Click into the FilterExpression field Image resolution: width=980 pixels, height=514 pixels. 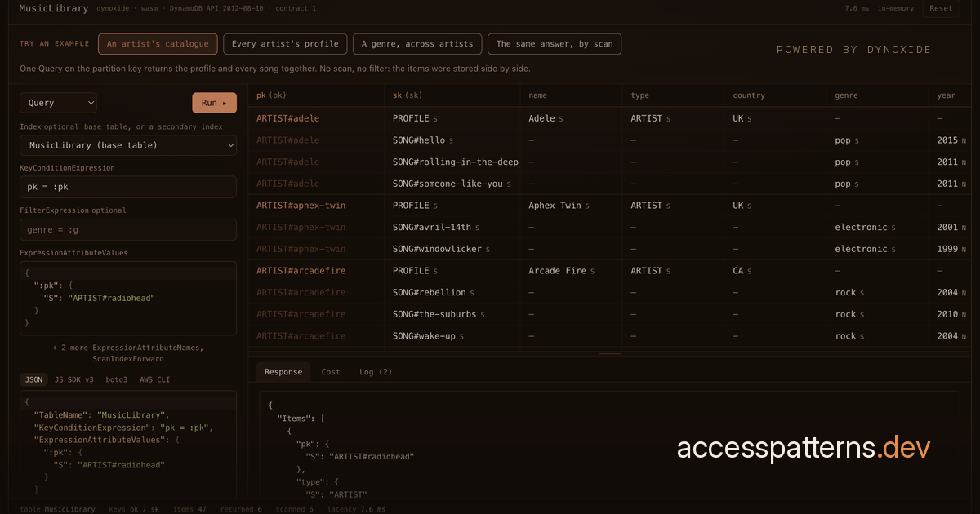pyautogui.click(x=128, y=230)
